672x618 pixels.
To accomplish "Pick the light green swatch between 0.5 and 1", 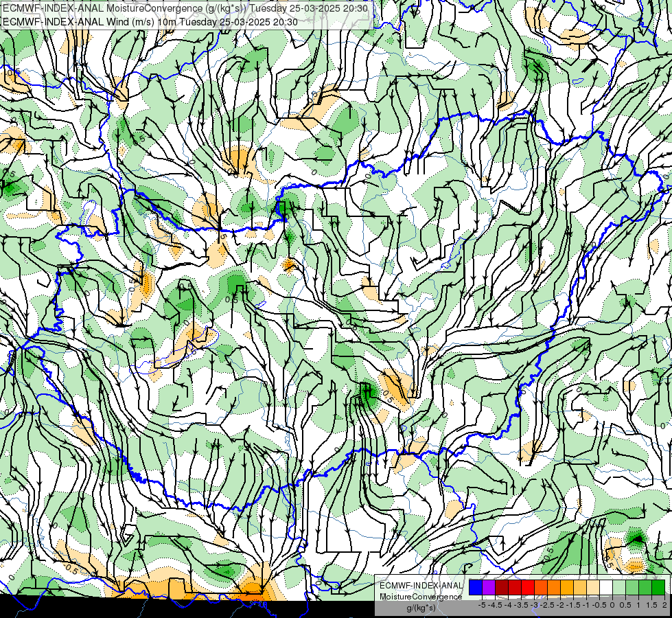I will (632, 588).
